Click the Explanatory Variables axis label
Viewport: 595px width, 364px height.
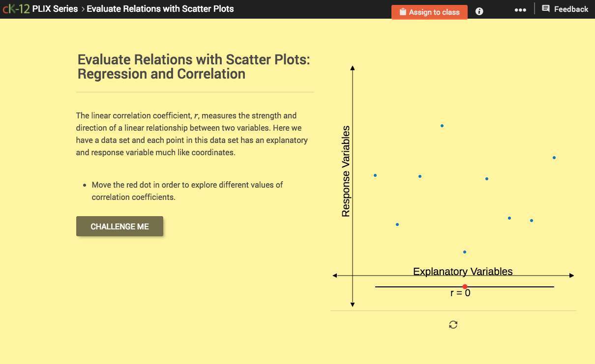(x=463, y=271)
